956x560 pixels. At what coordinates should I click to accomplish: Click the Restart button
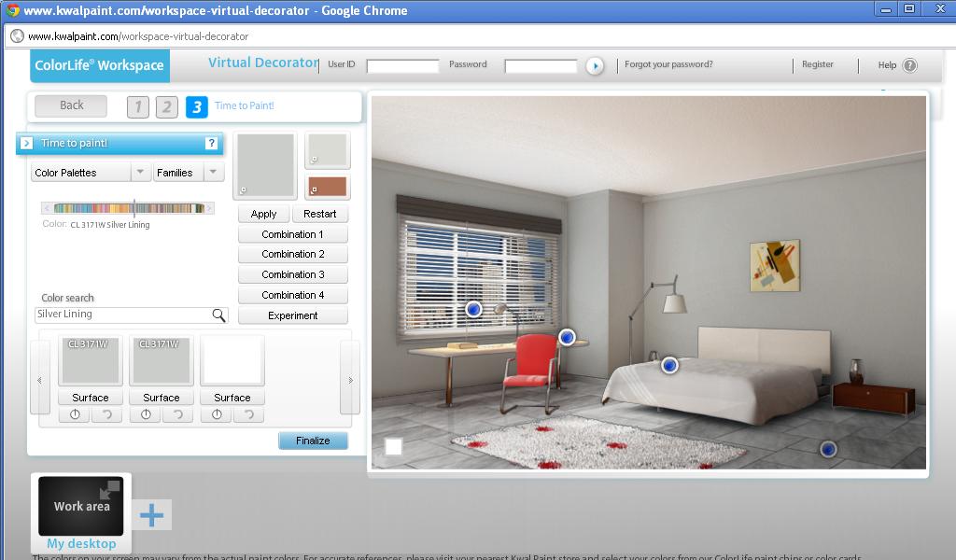tap(319, 214)
